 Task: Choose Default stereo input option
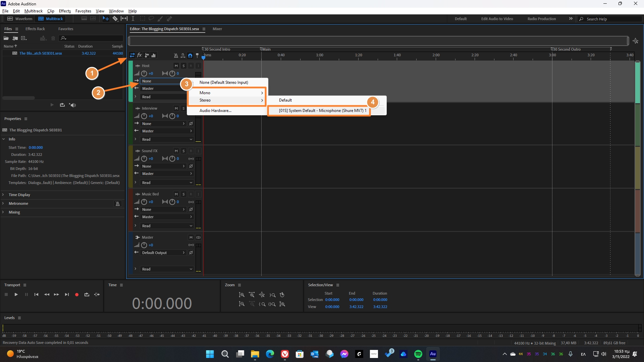click(285, 100)
